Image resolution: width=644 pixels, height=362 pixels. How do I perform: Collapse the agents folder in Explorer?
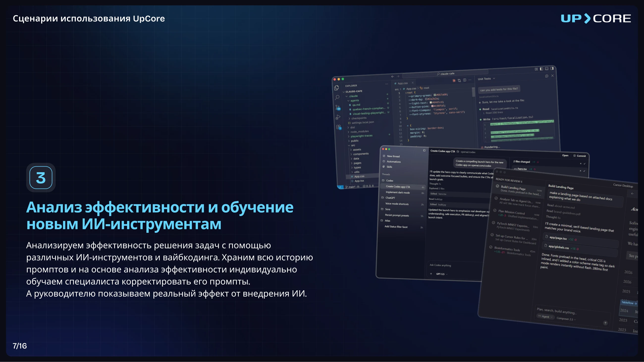(348, 101)
